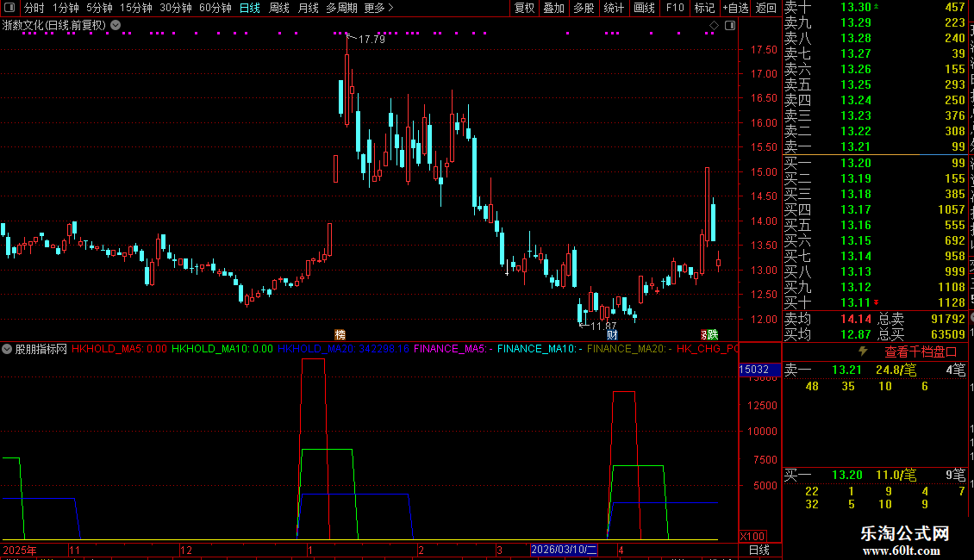Image resolution: width=974 pixels, height=560 pixels.
Task: Click the FINANCE_MA10 indicator label
Action: point(540,349)
